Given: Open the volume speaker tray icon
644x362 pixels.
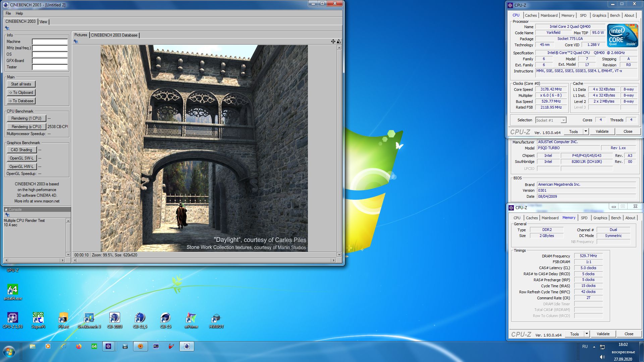Looking at the screenshot, I should (602, 357).
